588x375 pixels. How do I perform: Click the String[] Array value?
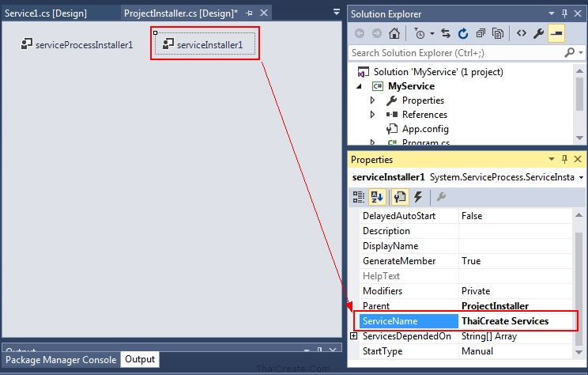pyautogui.click(x=489, y=336)
